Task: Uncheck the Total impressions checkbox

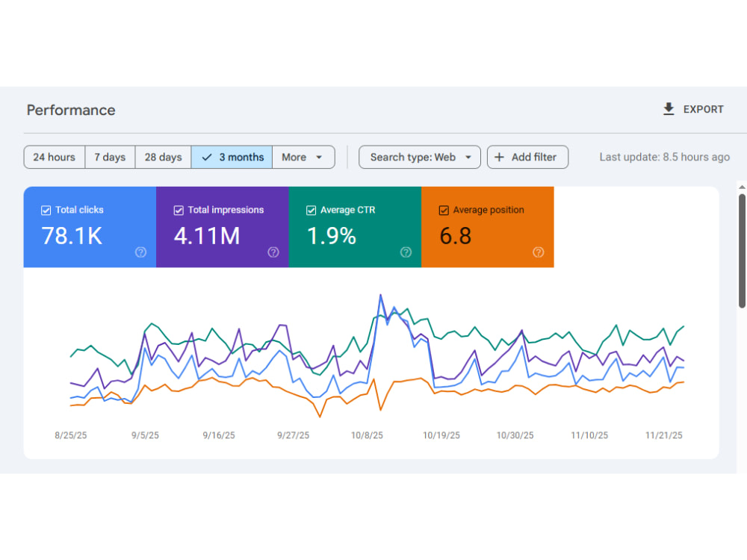Action: pyautogui.click(x=179, y=210)
